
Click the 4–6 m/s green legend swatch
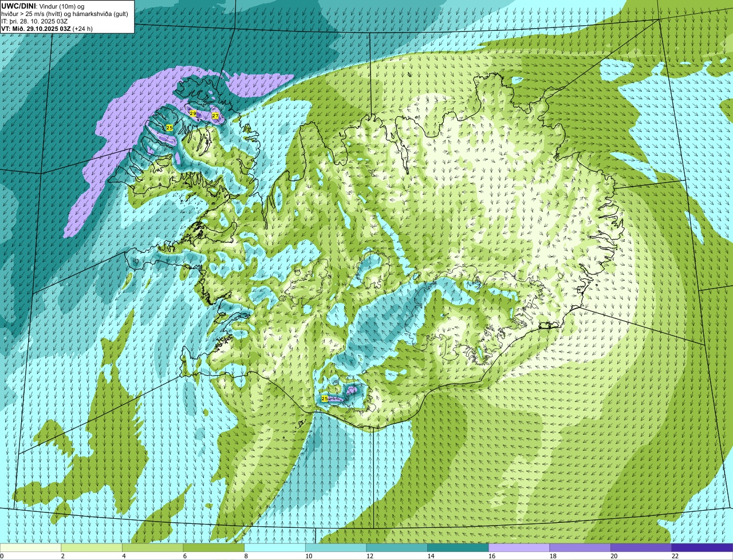[x=153, y=547]
